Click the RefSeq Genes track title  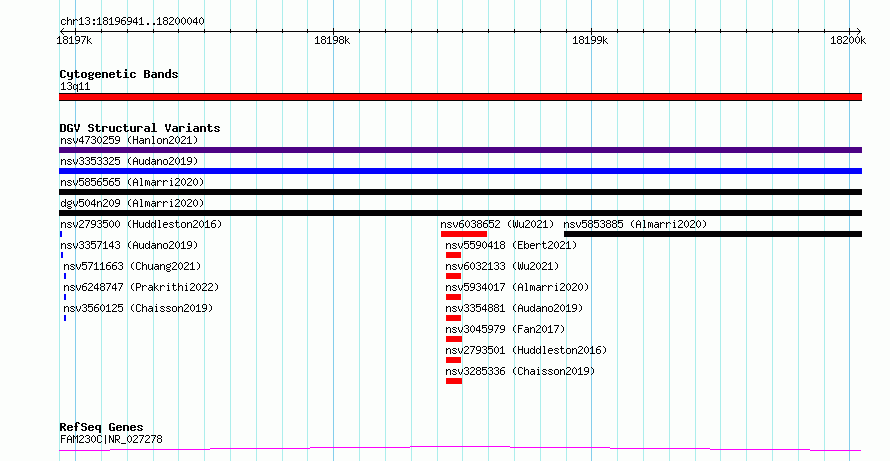(101, 428)
